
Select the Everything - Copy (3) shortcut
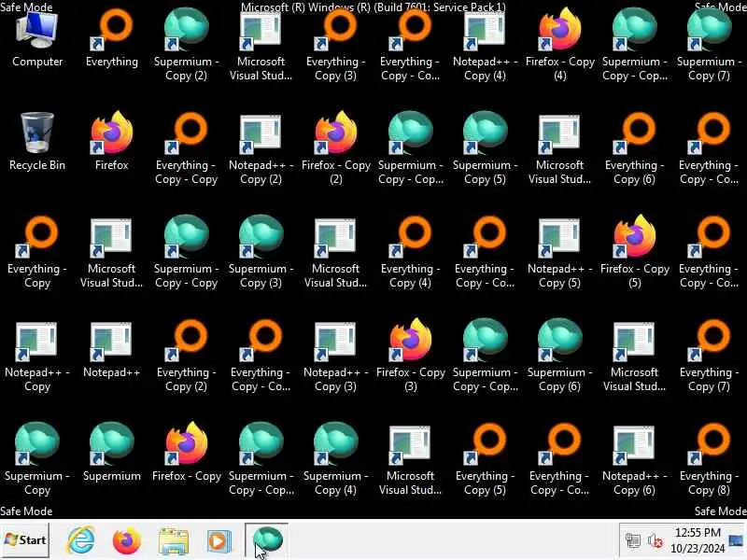point(336,46)
